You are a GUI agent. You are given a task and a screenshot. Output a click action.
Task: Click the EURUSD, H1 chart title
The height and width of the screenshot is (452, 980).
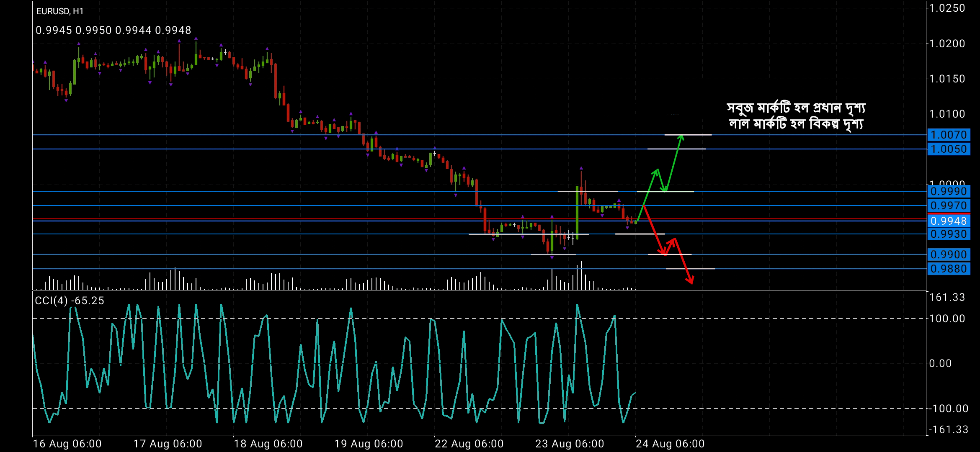click(x=60, y=11)
